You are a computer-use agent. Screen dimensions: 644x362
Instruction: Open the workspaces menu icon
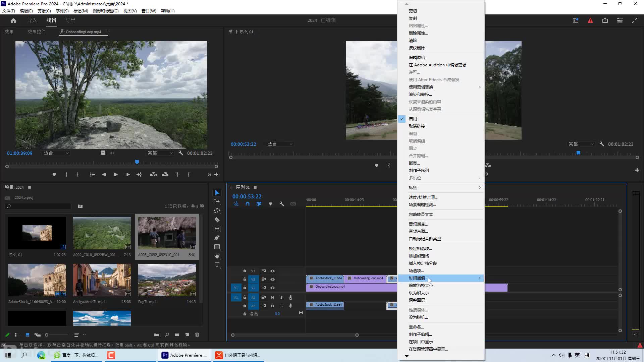[x=620, y=20]
